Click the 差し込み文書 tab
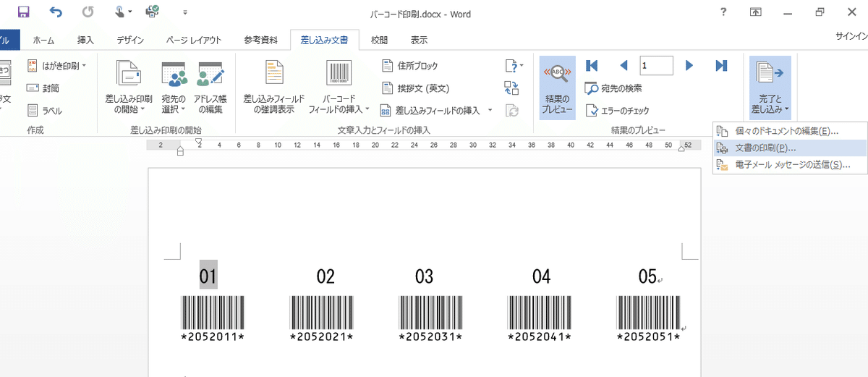Image resolution: width=868 pixels, height=377 pixels. point(324,41)
